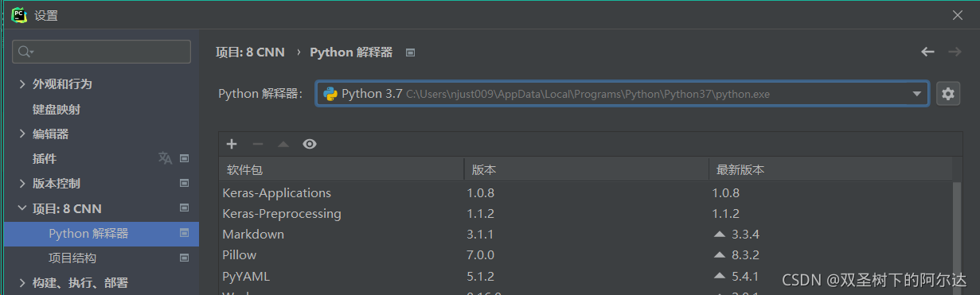Screen dimensions: 980x295
Task: Click project icon next to breadcrumb
Action: tap(411, 52)
